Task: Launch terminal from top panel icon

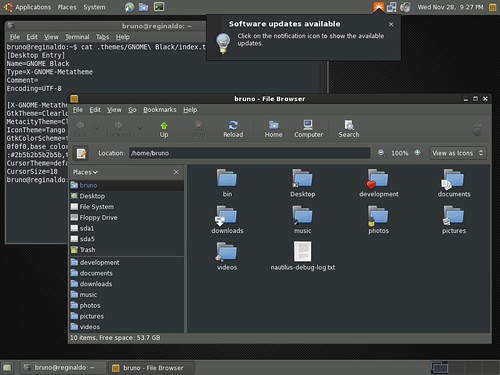Action: tap(159, 7)
